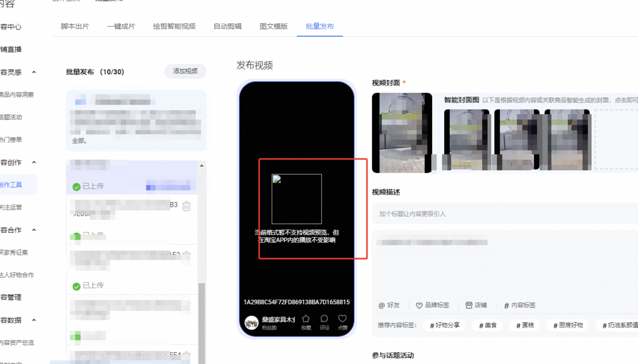Add a # 内容标签 content tag
This screenshot has width=638, height=364.
[520, 305]
